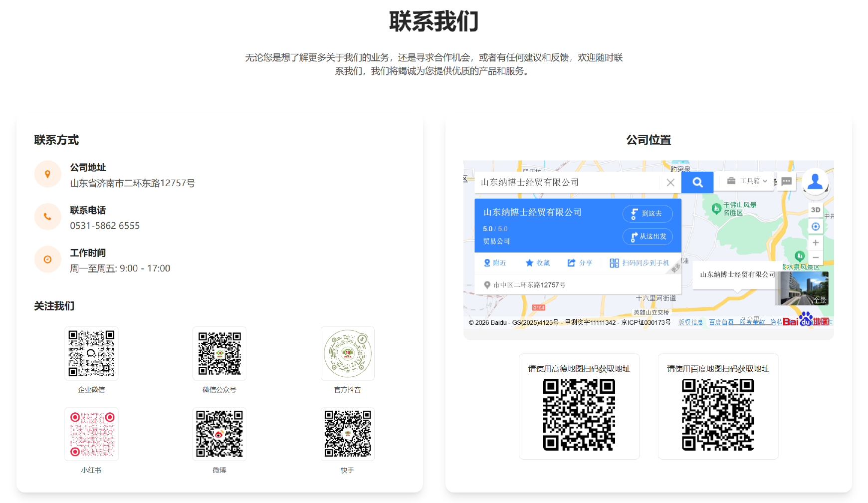
Task: Open the 百度首页 link
Action: pyautogui.click(x=721, y=322)
